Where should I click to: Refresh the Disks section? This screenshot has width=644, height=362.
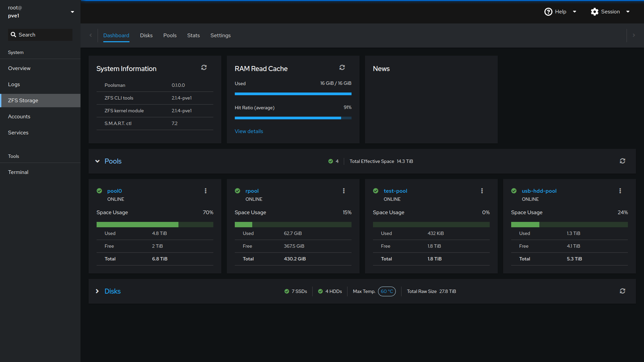(623, 291)
